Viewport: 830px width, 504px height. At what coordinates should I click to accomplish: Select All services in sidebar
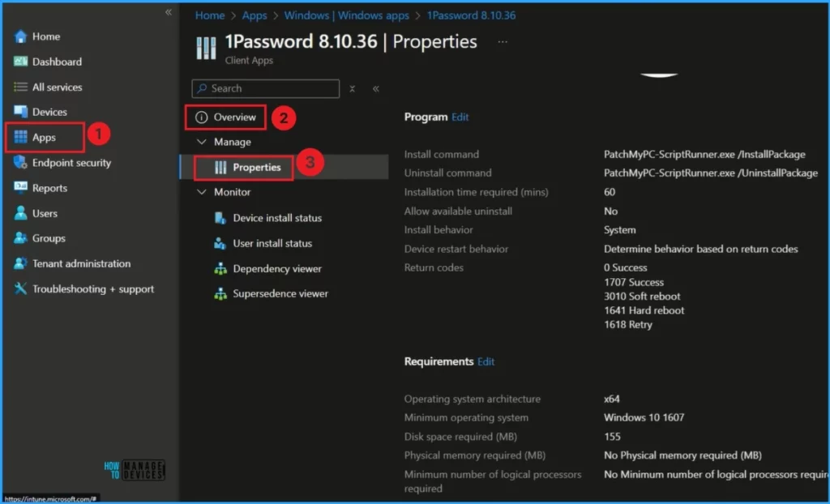[x=58, y=87]
